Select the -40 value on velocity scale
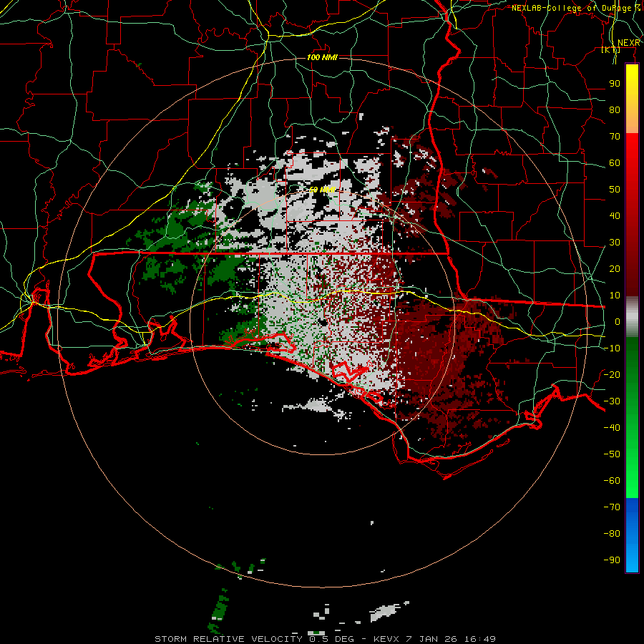Image resolution: width=644 pixels, height=644 pixels. [x=612, y=428]
